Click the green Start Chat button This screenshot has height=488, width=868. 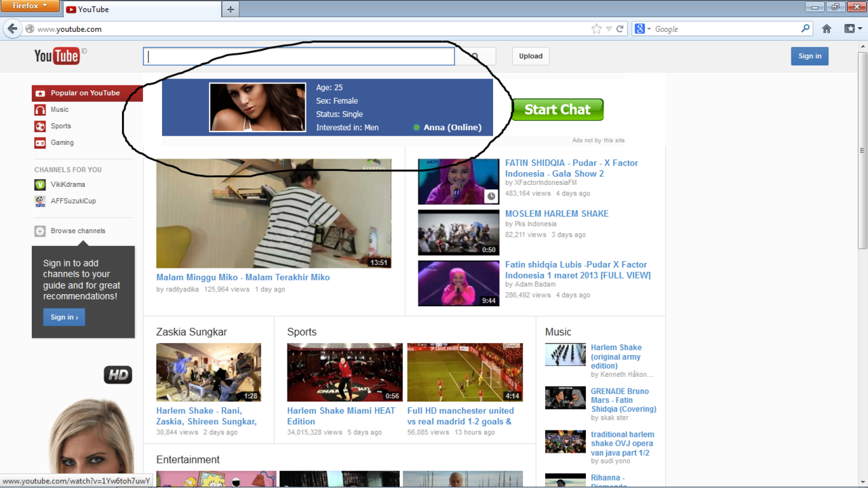tap(557, 110)
